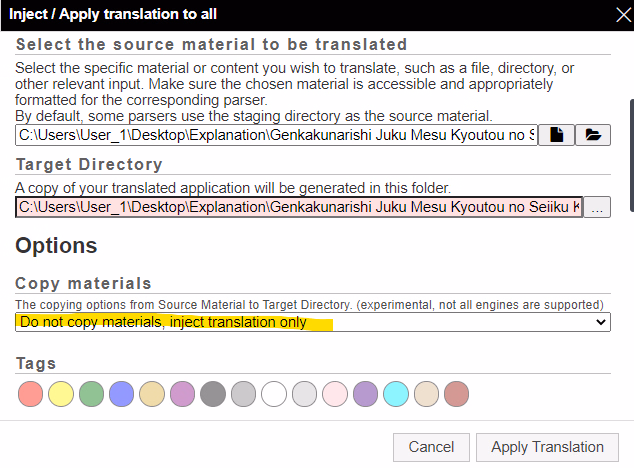634x468 pixels.
Task: Focus the Target Directory path field
Action: [298, 208]
